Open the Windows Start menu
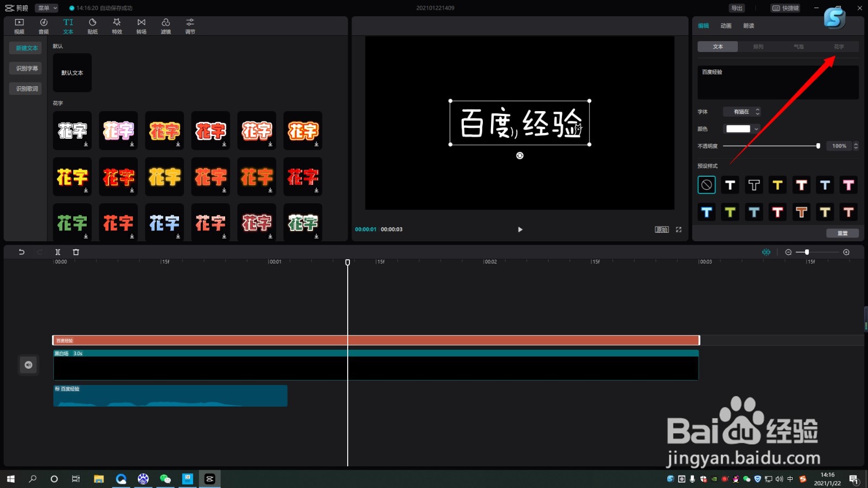This screenshot has height=488, width=868. (x=11, y=479)
